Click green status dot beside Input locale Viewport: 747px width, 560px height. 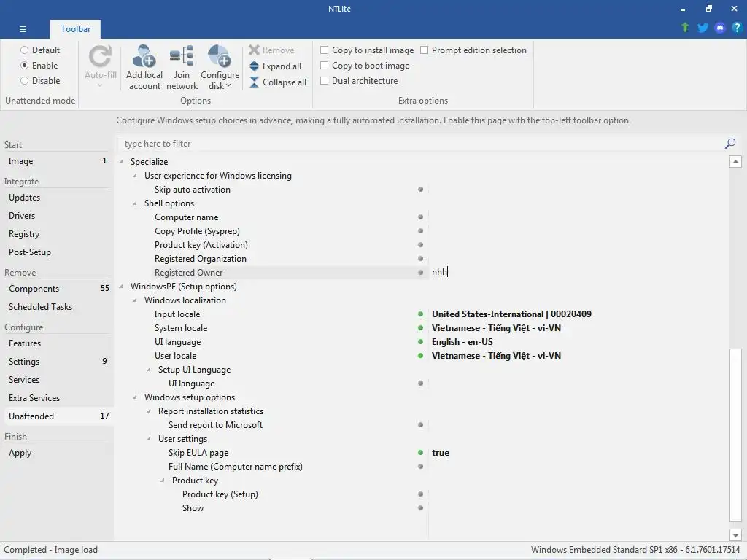pos(420,314)
